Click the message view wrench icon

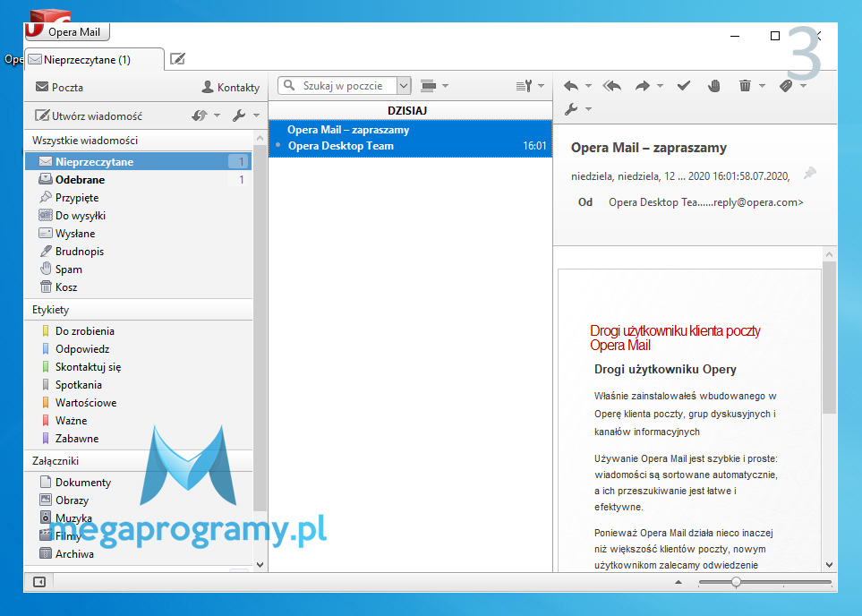coord(571,109)
